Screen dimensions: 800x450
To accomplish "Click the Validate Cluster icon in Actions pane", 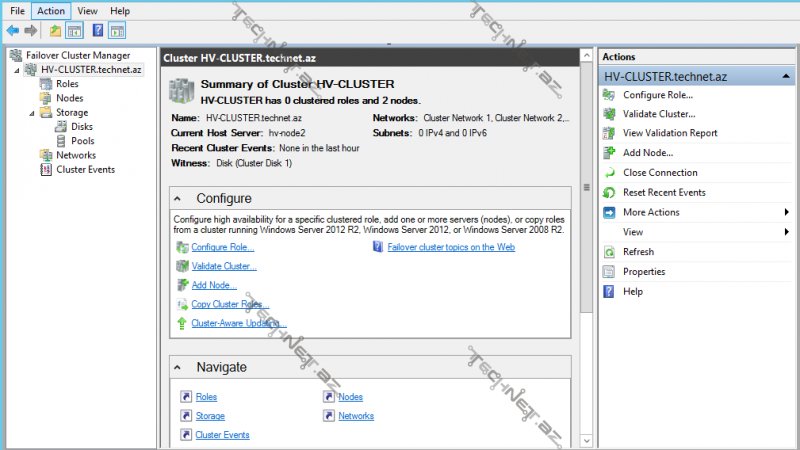I will (x=609, y=114).
